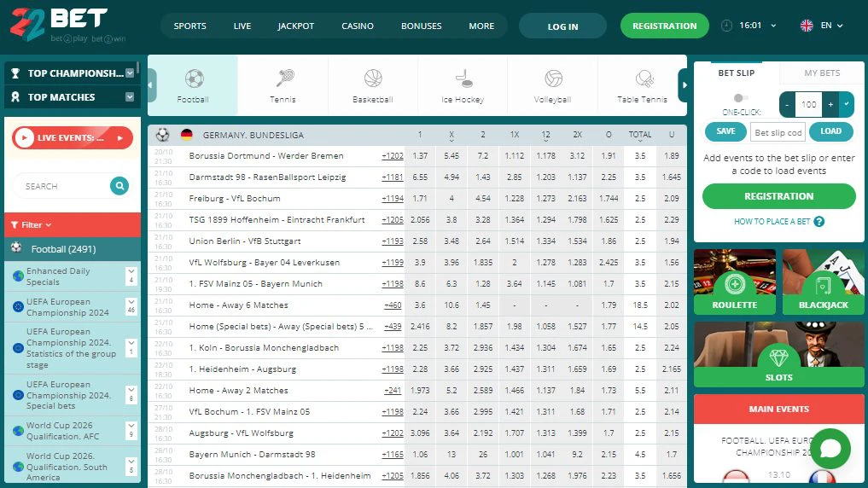Open the time zone dropdown
Viewport: 868px width, 488px height.
pos(773,26)
